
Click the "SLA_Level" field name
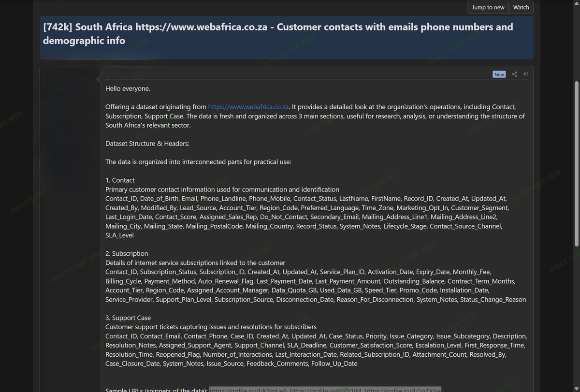tap(119, 235)
